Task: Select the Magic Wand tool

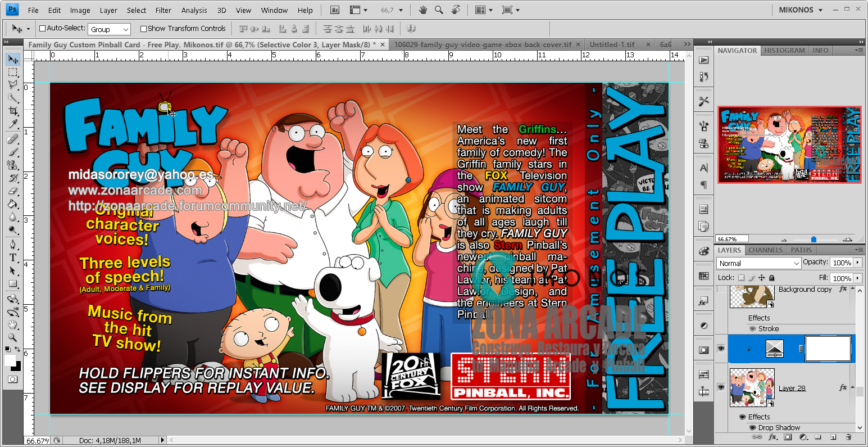Action: [x=13, y=98]
